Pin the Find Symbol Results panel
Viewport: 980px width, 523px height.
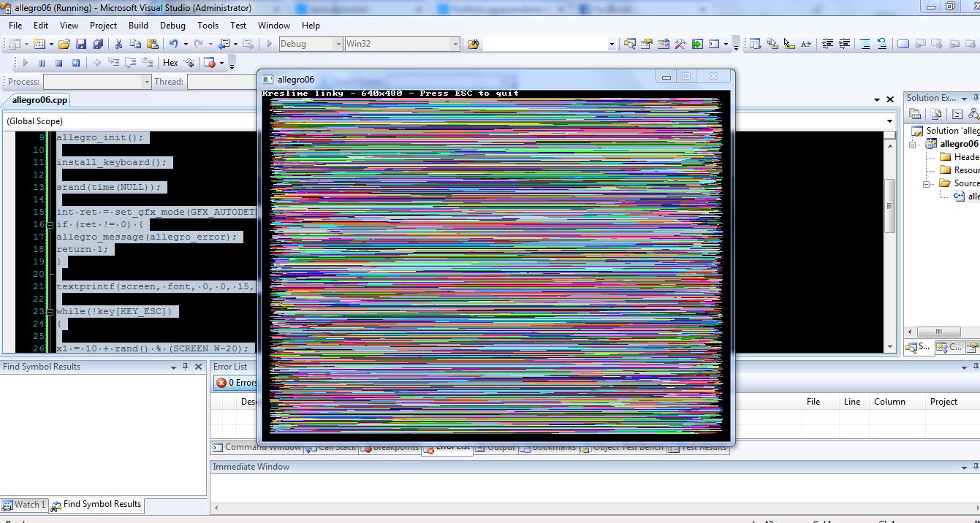point(186,367)
